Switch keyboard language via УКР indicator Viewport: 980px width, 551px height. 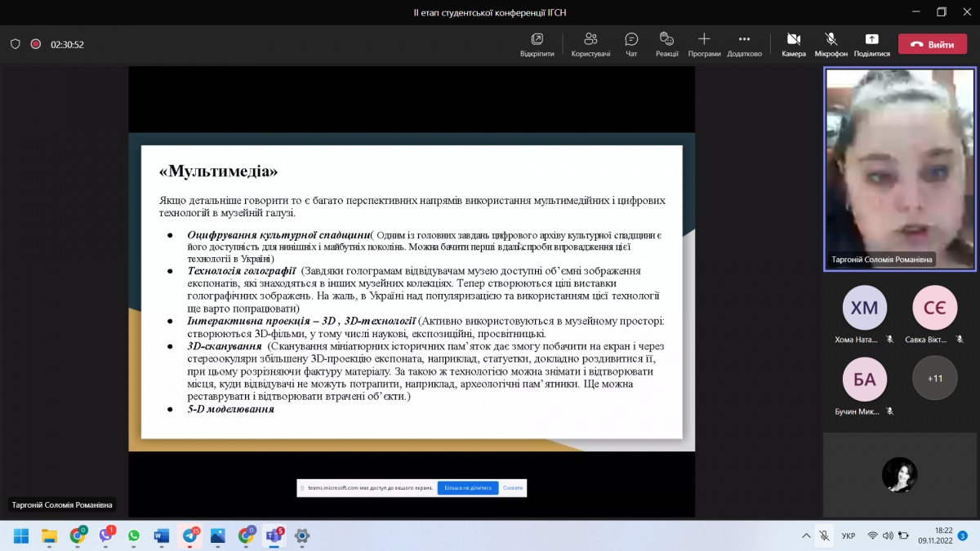tap(847, 536)
